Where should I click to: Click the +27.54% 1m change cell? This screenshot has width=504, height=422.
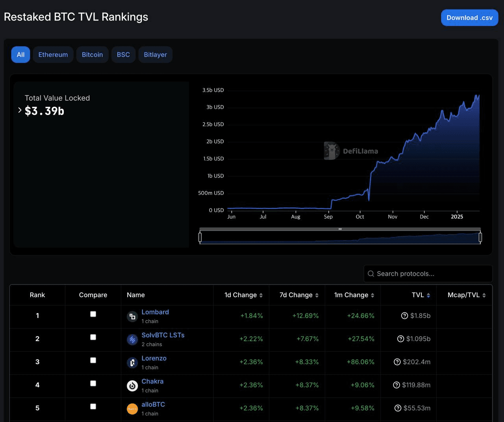pyautogui.click(x=361, y=339)
